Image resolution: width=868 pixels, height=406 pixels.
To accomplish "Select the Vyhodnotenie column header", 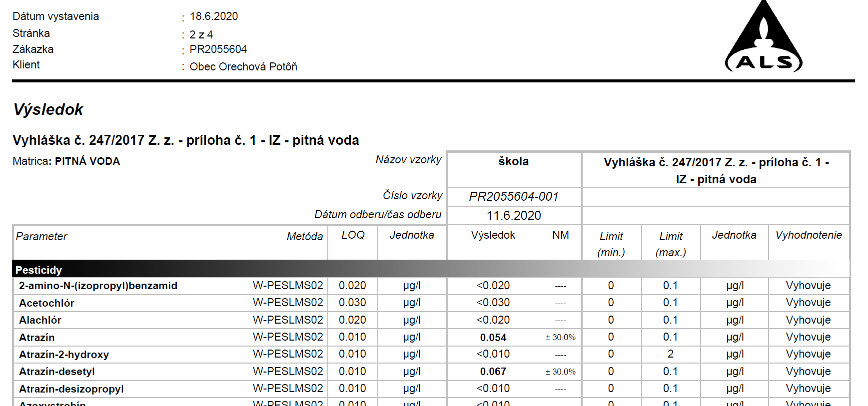I will point(808,235).
